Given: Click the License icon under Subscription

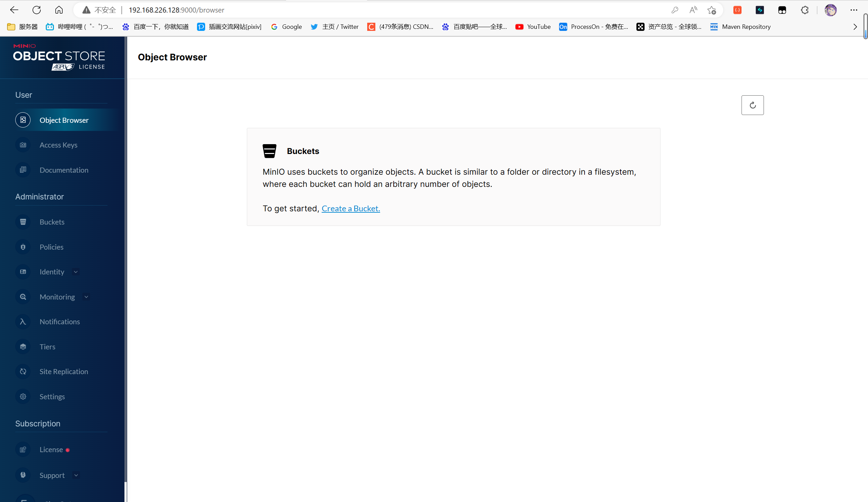Looking at the screenshot, I should pos(23,450).
